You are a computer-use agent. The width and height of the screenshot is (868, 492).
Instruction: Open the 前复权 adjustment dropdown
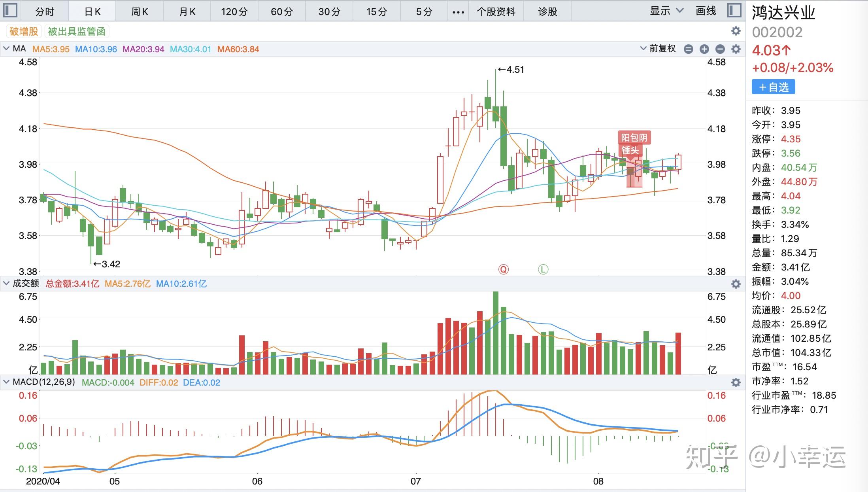click(x=658, y=49)
